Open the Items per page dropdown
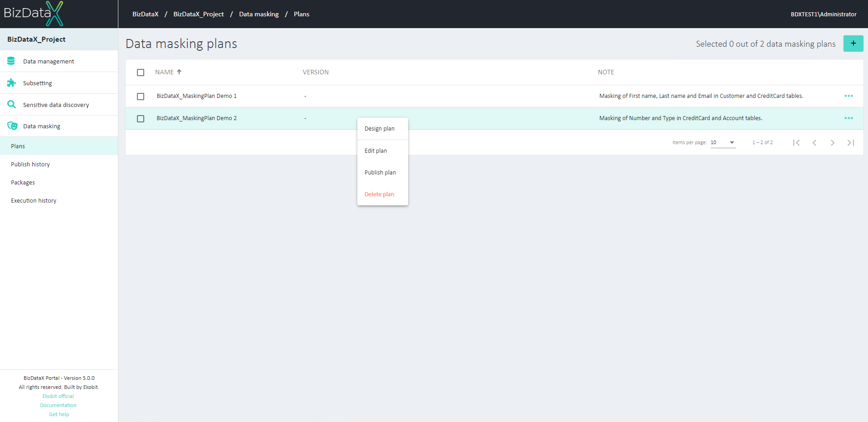 click(x=723, y=142)
